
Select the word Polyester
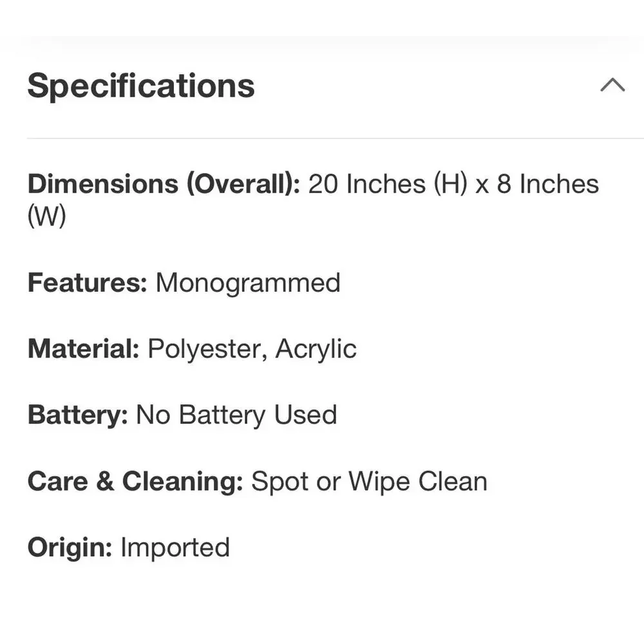[x=205, y=350]
